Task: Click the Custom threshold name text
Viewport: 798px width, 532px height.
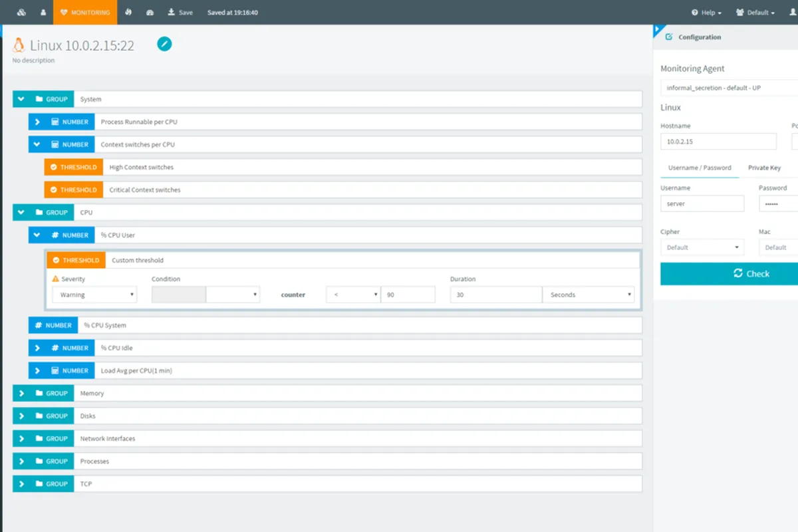Action: (138, 260)
